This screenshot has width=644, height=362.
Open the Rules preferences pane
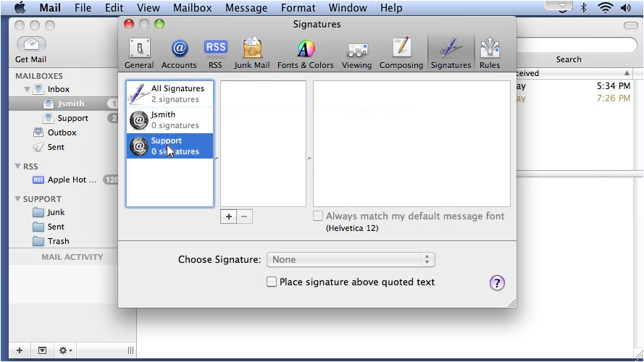click(490, 54)
